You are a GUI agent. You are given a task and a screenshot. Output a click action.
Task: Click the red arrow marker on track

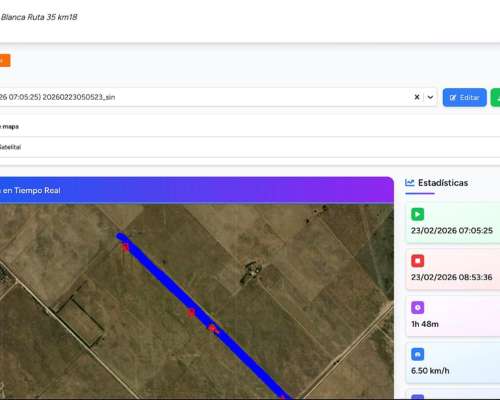point(213,329)
